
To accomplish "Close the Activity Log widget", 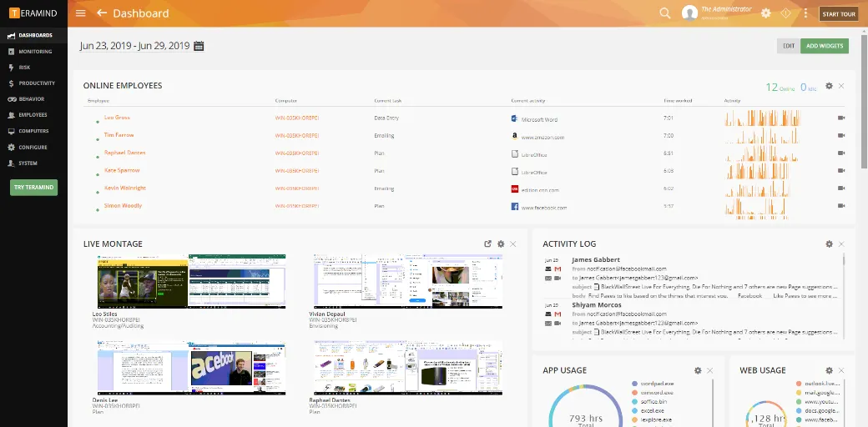I will [841, 244].
